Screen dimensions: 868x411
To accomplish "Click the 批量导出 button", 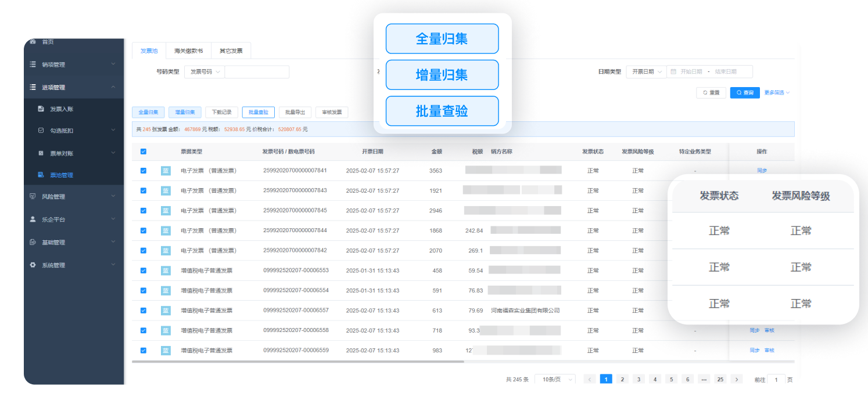I will tap(295, 112).
